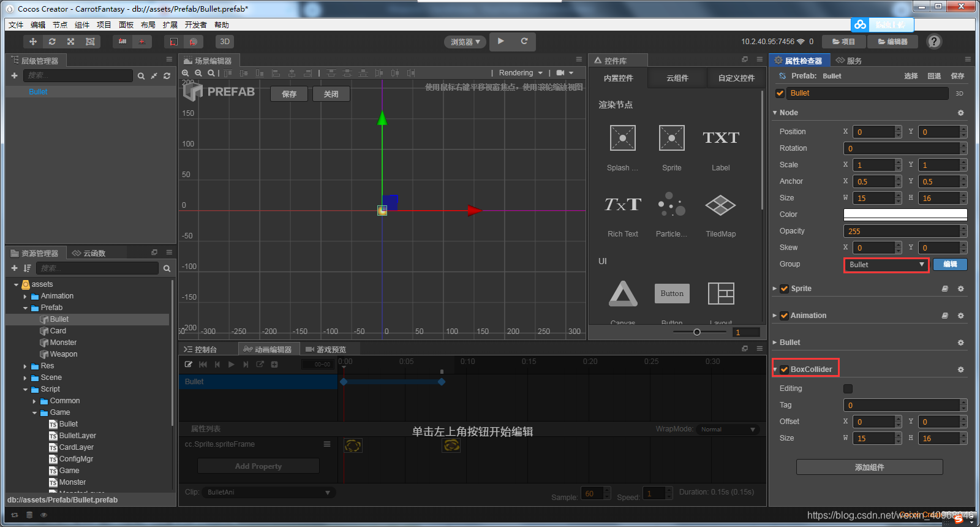
Task: Click the hierarchy search icon
Action: (141, 76)
